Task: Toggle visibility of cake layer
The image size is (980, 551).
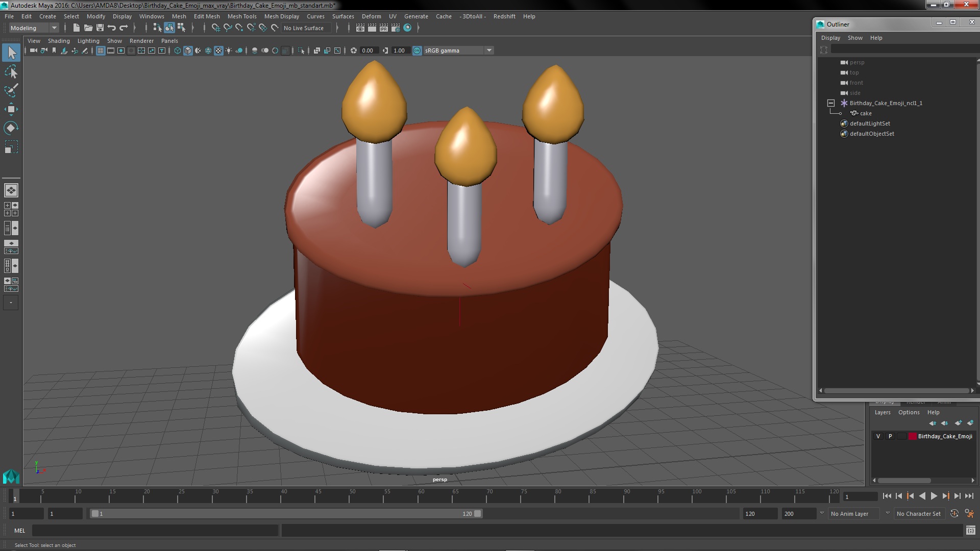Action: (878, 435)
